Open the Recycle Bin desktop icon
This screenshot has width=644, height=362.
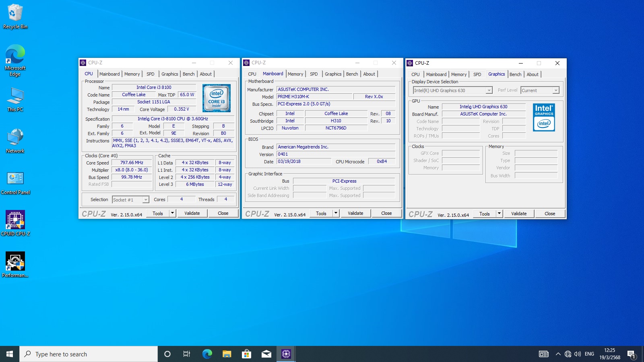[15, 16]
